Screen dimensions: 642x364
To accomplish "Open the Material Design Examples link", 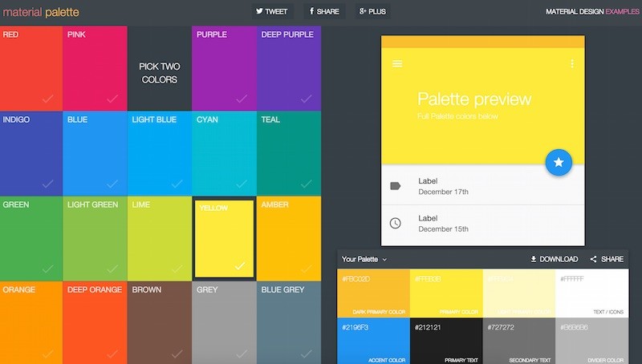I will pos(593,12).
